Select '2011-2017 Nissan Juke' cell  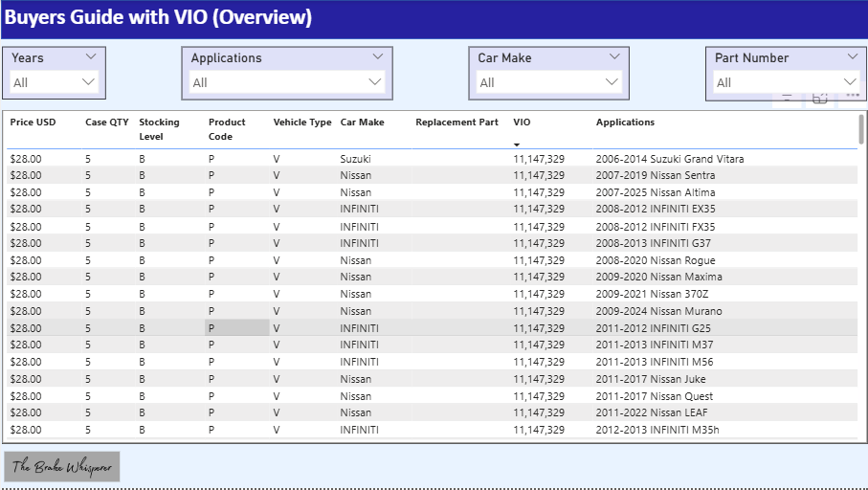(x=651, y=379)
